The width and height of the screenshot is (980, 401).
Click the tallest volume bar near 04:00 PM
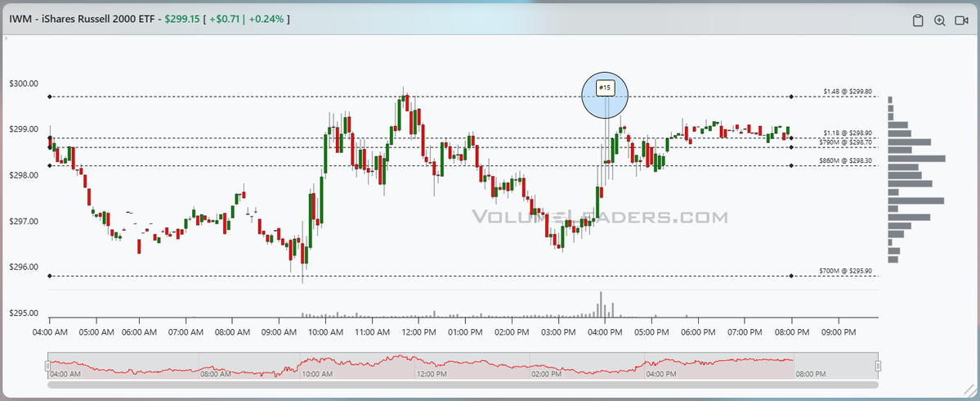[601, 304]
